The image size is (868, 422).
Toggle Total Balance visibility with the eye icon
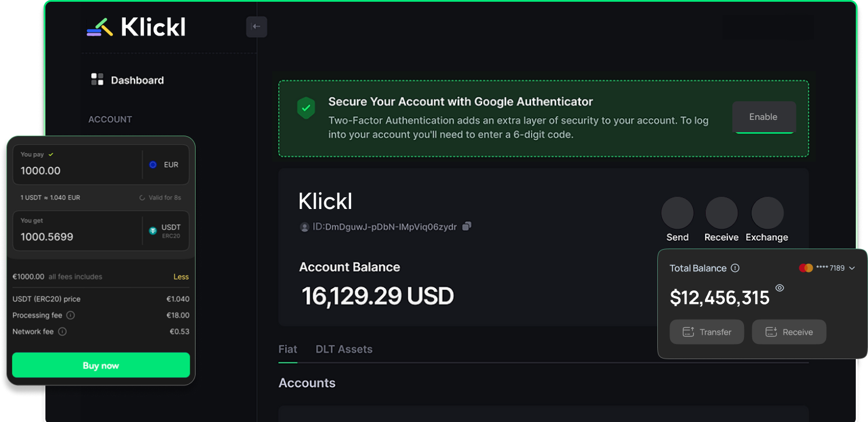pyautogui.click(x=780, y=288)
